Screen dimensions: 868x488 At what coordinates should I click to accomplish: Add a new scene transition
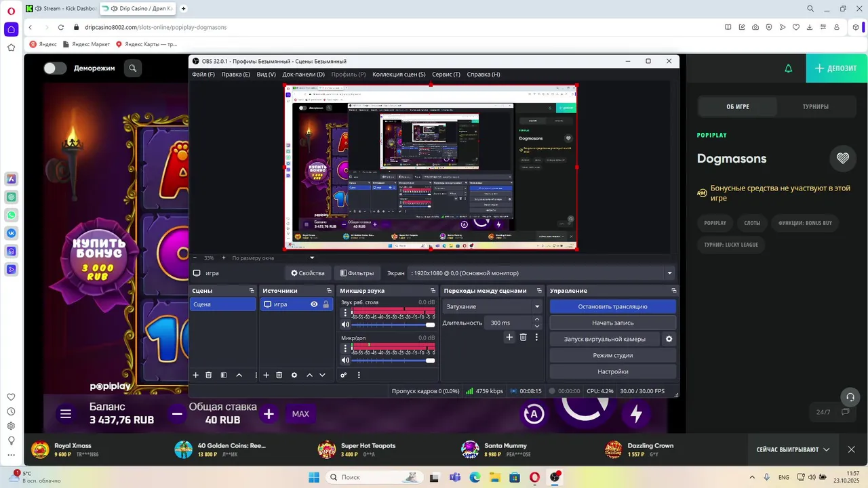click(509, 337)
